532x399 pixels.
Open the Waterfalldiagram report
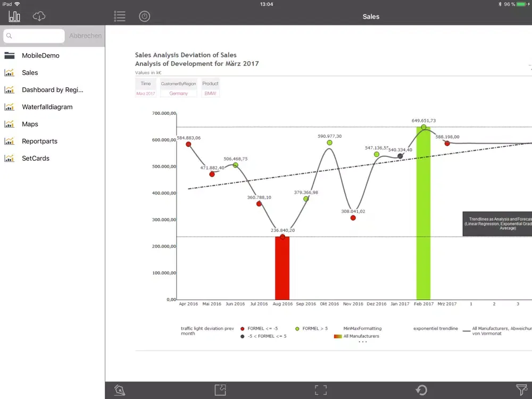[x=52, y=107]
